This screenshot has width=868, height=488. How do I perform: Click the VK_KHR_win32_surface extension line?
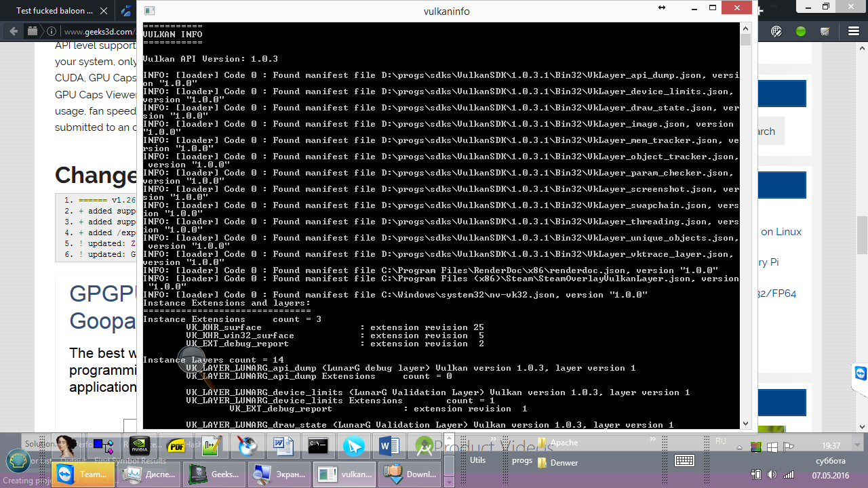[x=335, y=335]
